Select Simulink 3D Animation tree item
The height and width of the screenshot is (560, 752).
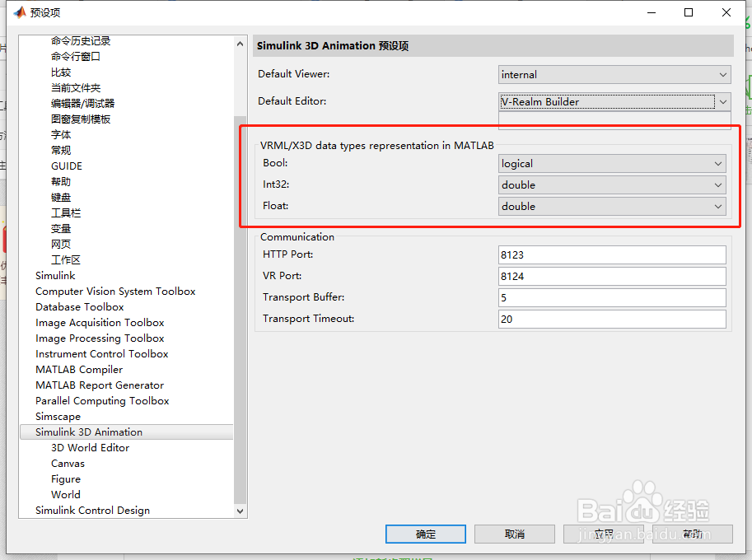point(127,432)
